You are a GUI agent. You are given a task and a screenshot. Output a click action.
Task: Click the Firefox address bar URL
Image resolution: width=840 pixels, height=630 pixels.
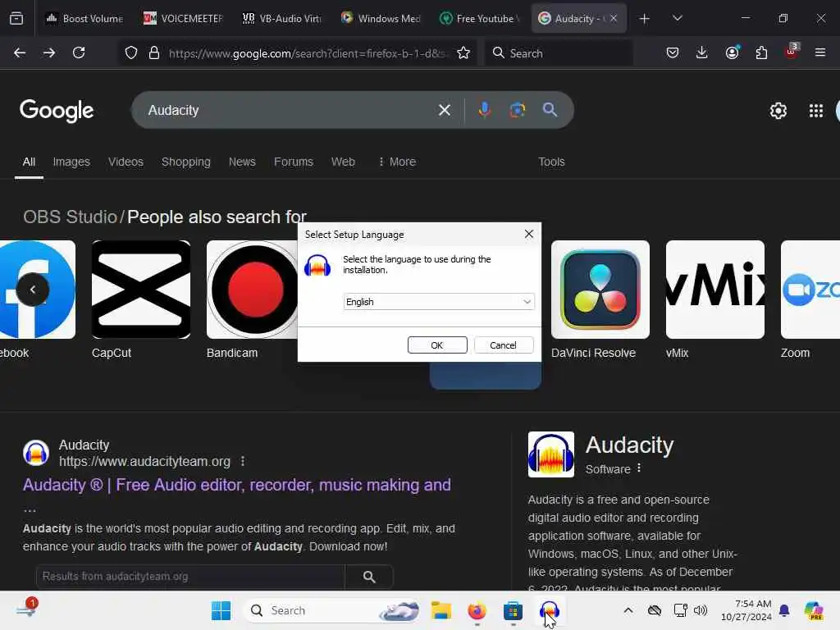(x=307, y=52)
